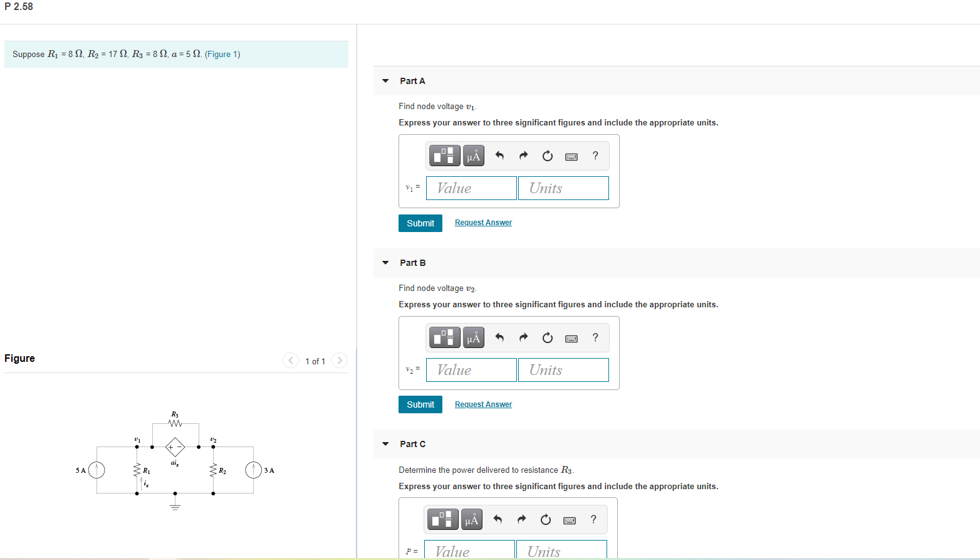This screenshot has height=560, width=980.
Task: Undo last entry in Part B
Action: click(499, 337)
